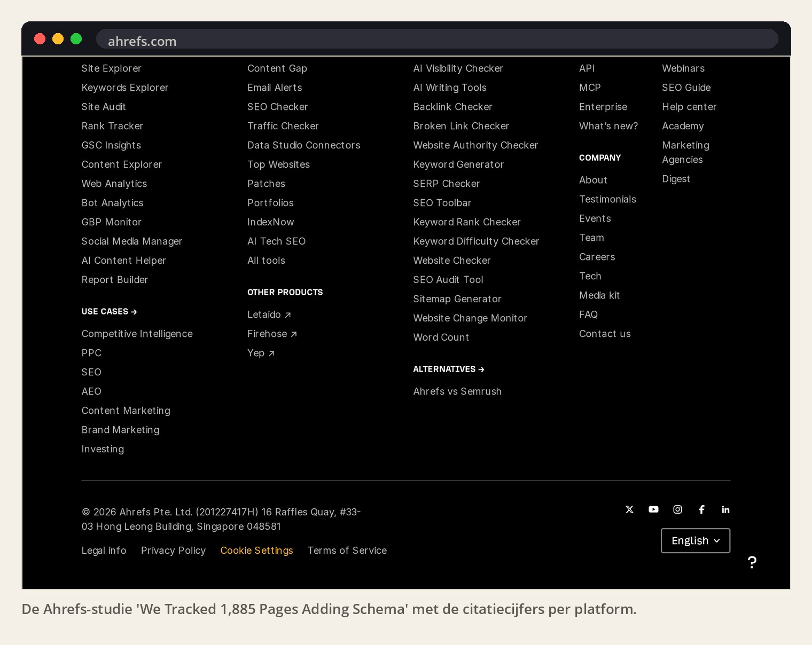Visit the Rank Tracker page
Screen dimensions: 812x645
coord(112,126)
